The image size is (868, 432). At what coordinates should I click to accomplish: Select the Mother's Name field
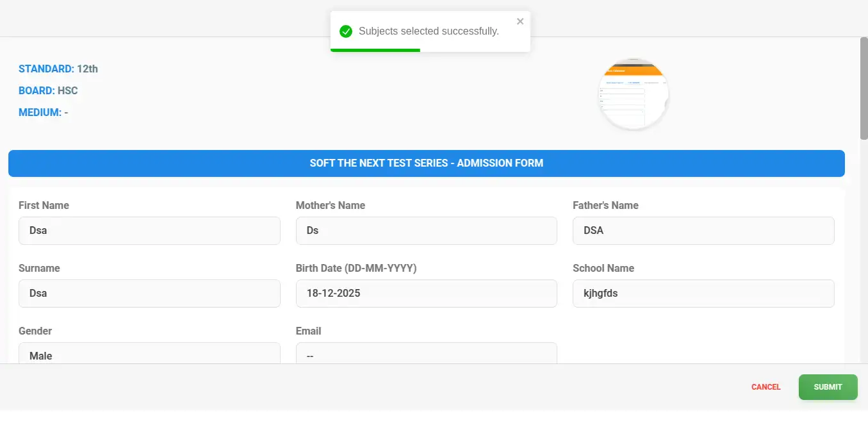(x=426, y=231)
